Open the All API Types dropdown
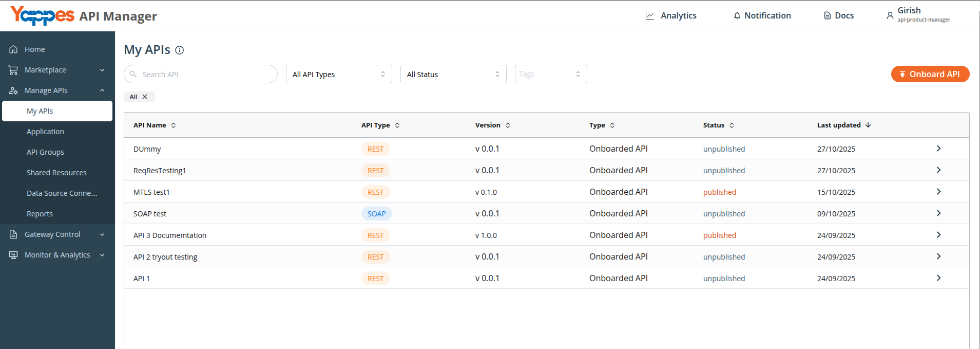This screenshot has width=980, height=349. click(x=339, y=74)
